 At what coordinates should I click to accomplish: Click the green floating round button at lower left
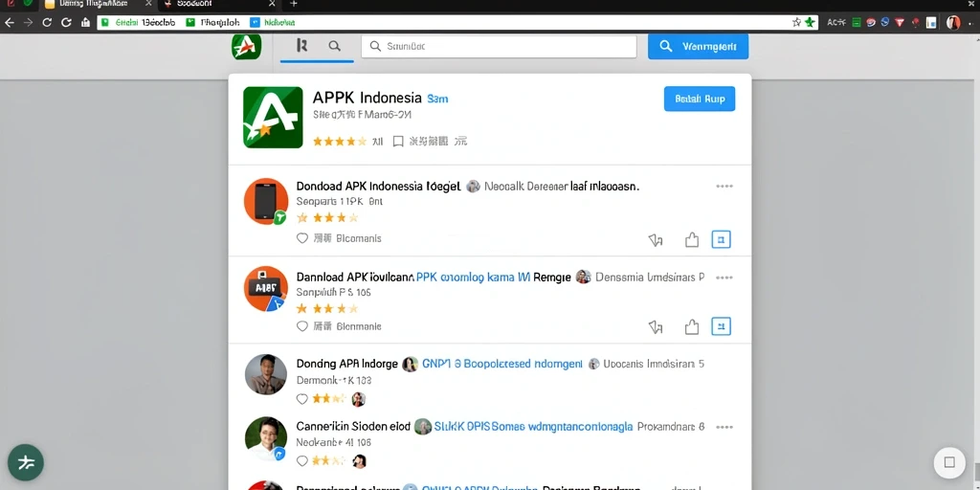pos(26,462)
